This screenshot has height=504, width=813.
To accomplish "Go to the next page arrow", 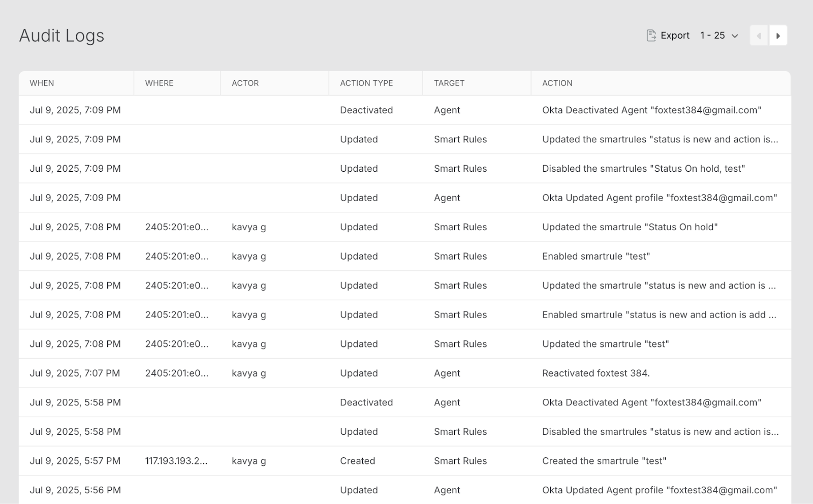I will (x=778, y=36).
